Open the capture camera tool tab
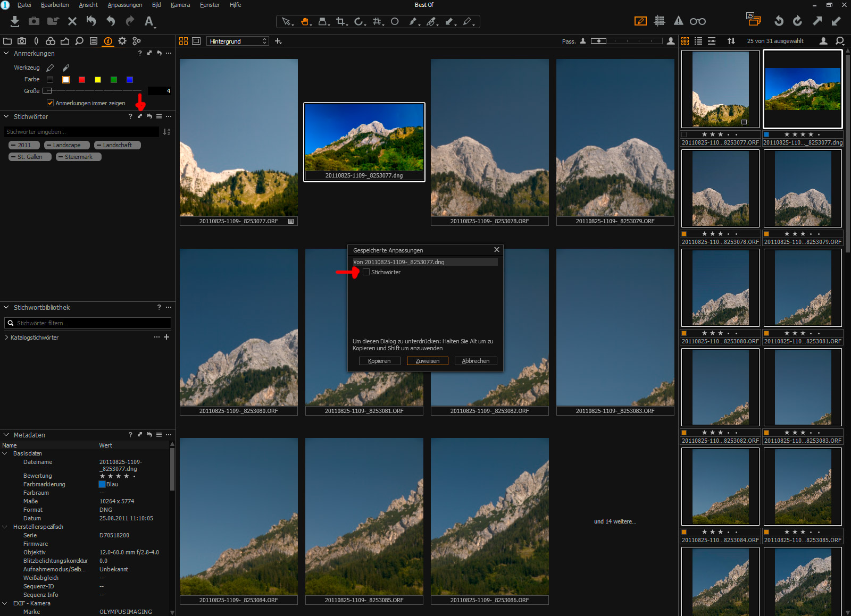Image resolution: width=851 pixels, height=616 pixels. tap(22, 41)
